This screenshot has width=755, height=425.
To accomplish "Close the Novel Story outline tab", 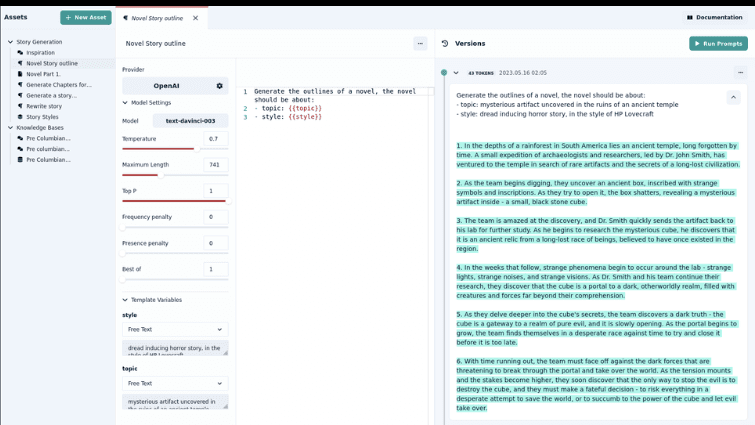I will (x=195, y=18).
